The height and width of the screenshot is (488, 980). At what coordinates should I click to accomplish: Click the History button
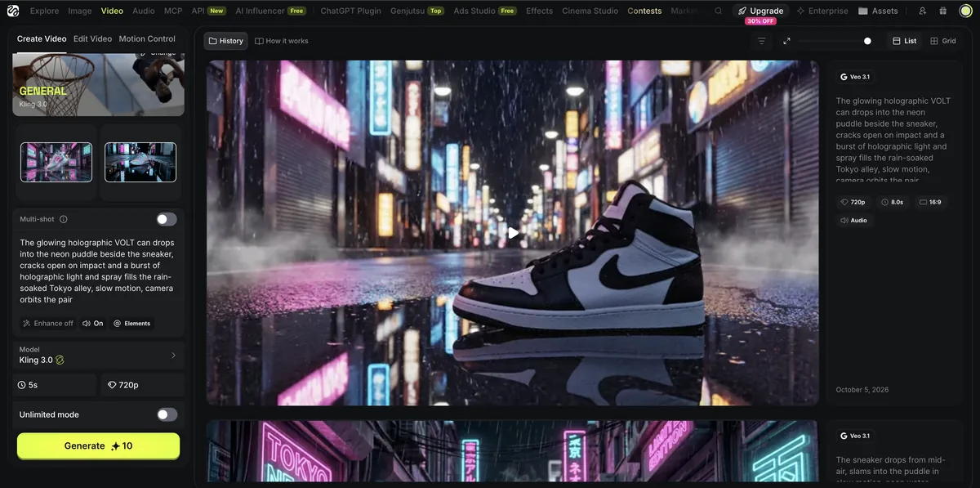(x=226, y=41)
